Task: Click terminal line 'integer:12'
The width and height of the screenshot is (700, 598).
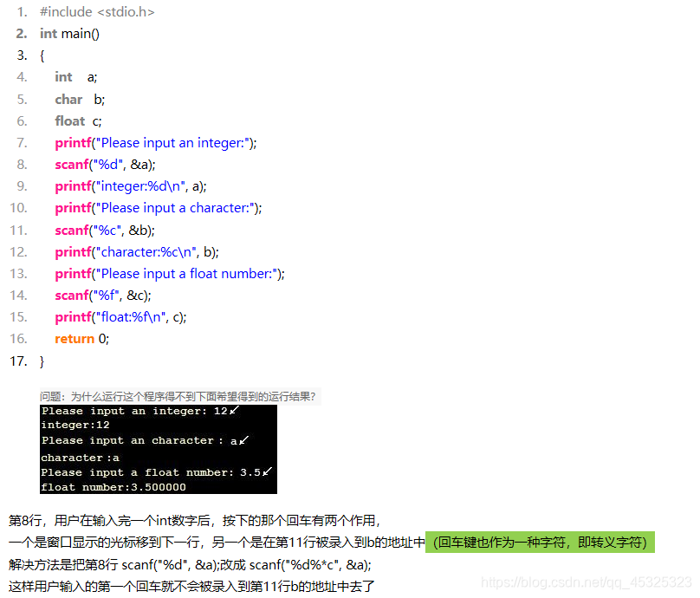Action: pos(75,425)
